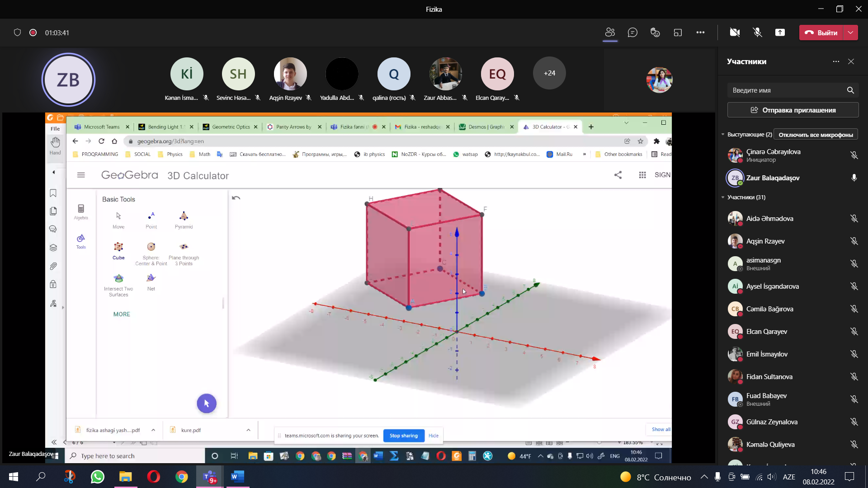
Task: Open the GeoGebra apps grid icon
Action: (642, 175)
